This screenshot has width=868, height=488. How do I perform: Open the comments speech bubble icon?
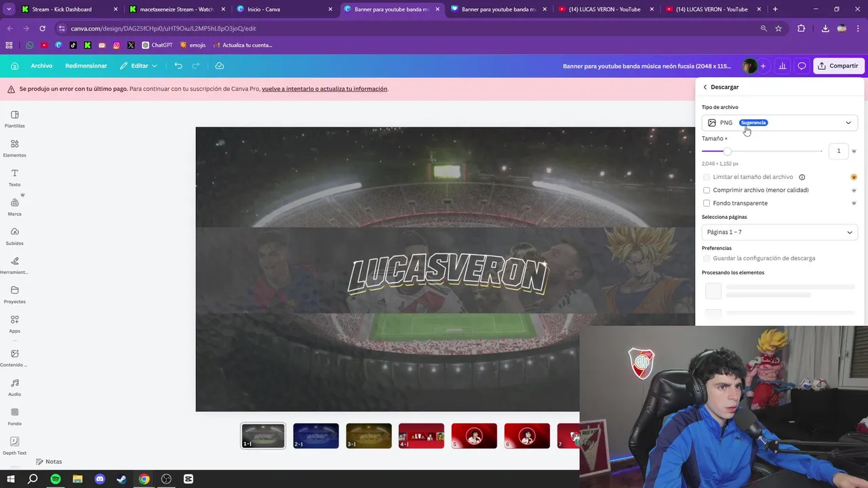click(802, 66)
